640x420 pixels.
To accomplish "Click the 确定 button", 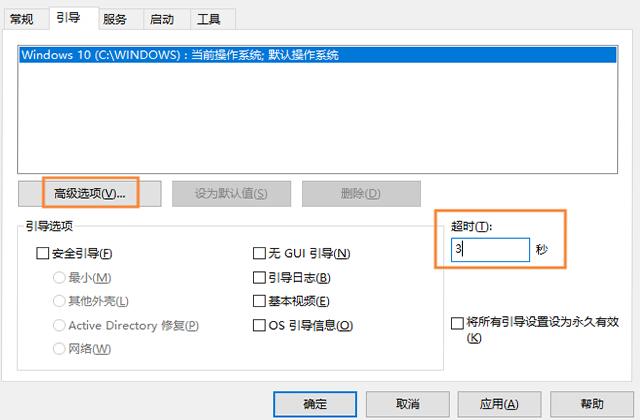I will [x=315, y=404].
